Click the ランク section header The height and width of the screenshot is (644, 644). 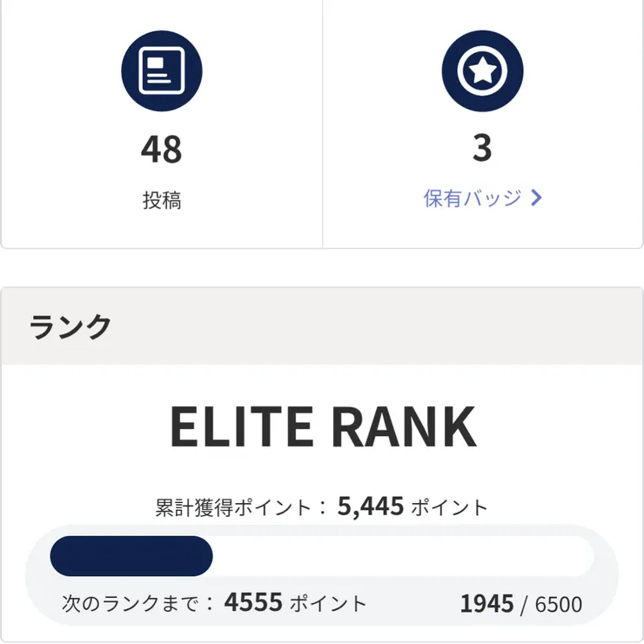tap(70, 326)
